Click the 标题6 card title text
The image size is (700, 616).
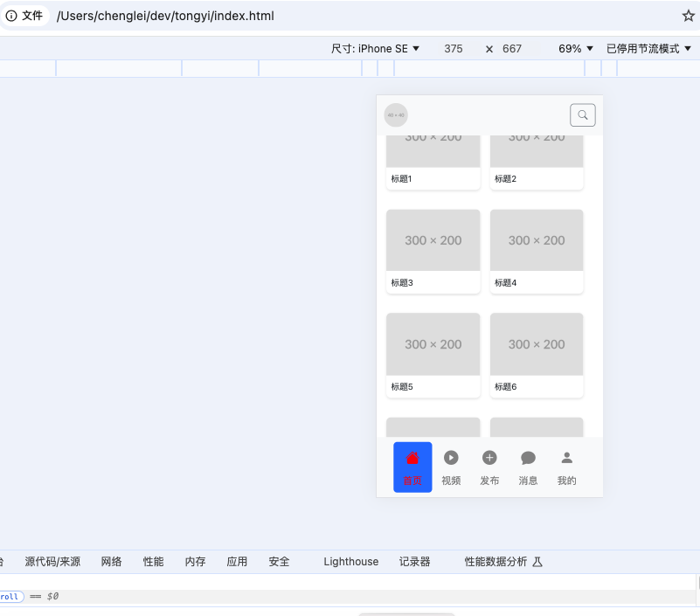[505, 386]
